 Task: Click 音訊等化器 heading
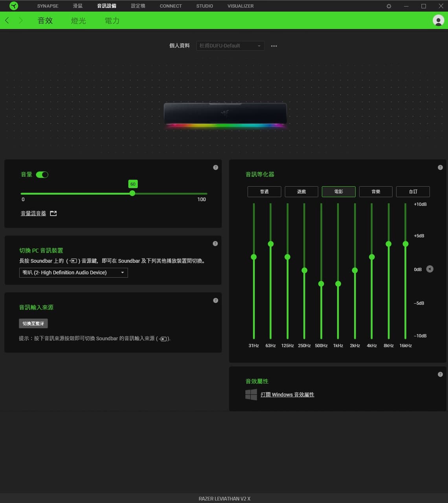260,174
